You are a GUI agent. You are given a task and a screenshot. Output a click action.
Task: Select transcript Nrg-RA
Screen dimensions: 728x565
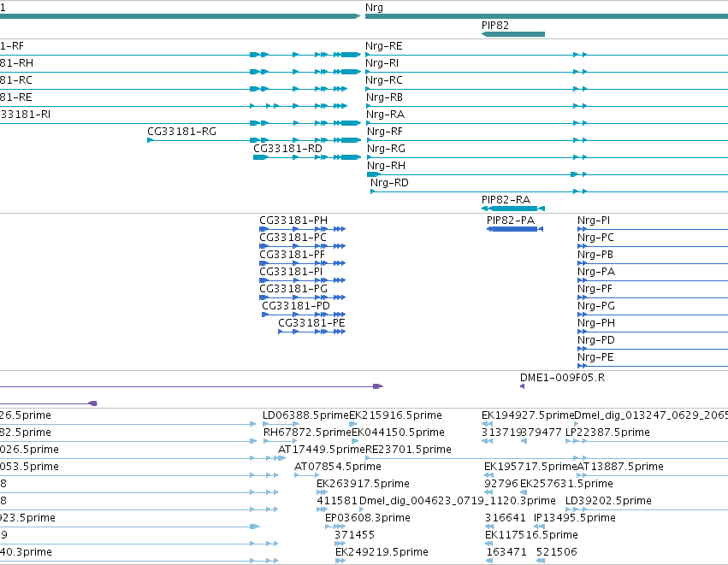click(385, 115)
